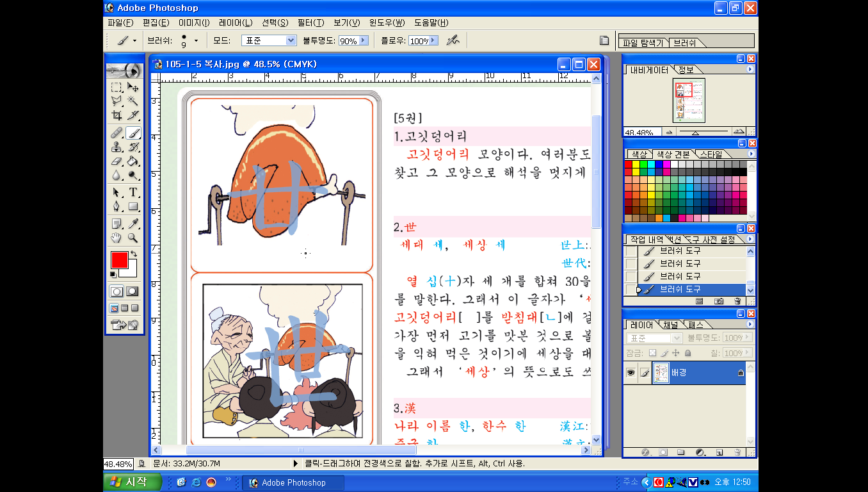Select the Magic Wand tool
This screenshot has height=492, width=868.
133,101
